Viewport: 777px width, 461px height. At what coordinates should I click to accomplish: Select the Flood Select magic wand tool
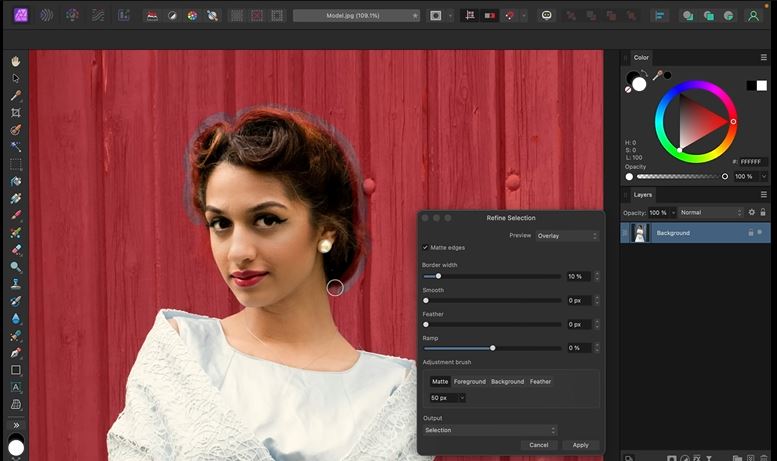[16, 147]
